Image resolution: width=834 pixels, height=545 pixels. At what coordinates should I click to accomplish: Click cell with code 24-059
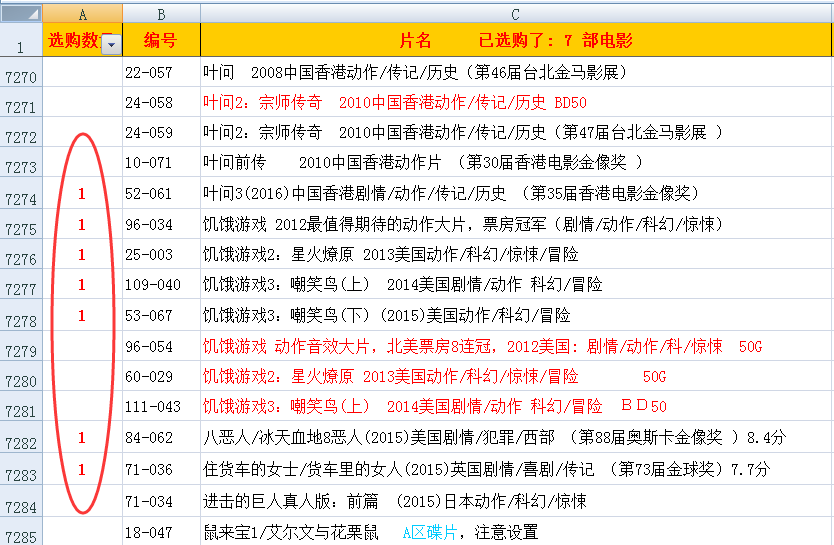pos(161,132)
